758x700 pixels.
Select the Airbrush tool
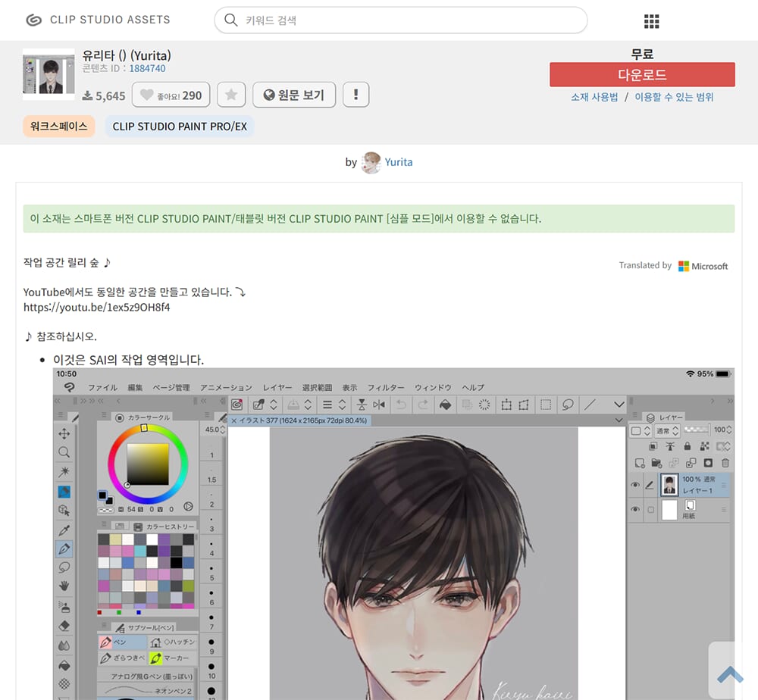64,606
